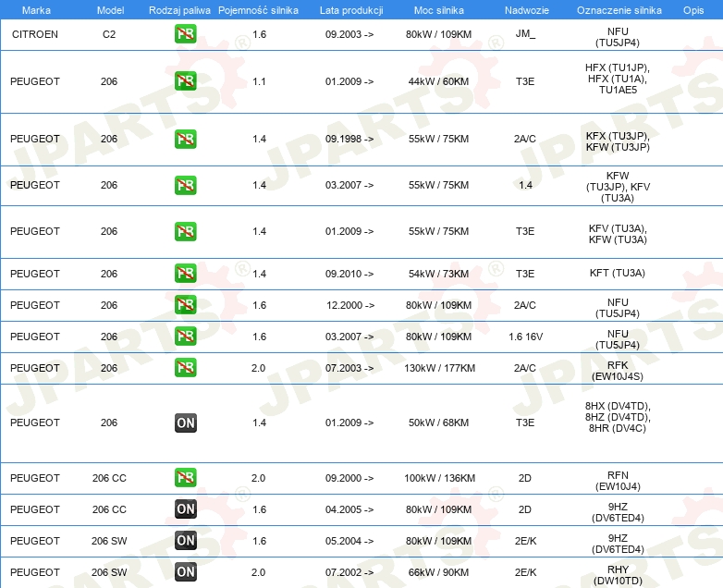Click the Model column header
The image size is (723, 588).
point(110,10)
